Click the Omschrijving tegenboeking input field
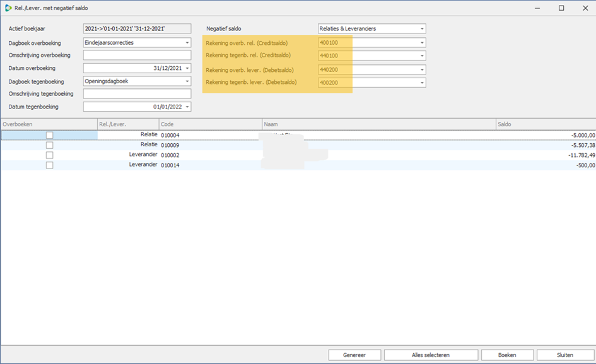 (137, 94)
